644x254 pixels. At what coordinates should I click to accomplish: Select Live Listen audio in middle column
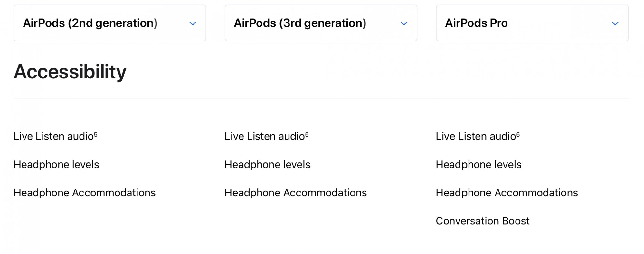(265, 136)
